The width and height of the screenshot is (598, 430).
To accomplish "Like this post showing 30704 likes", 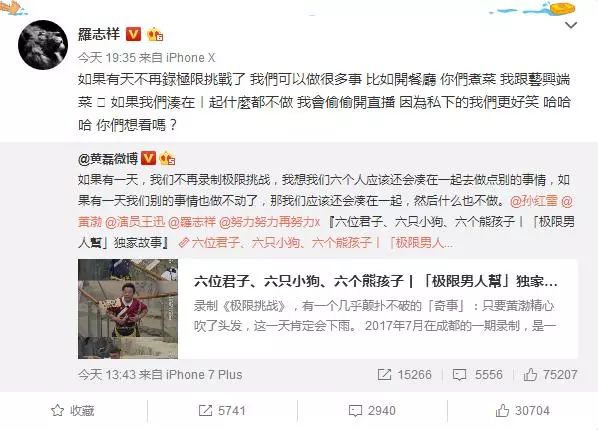I will coord(522,411).
